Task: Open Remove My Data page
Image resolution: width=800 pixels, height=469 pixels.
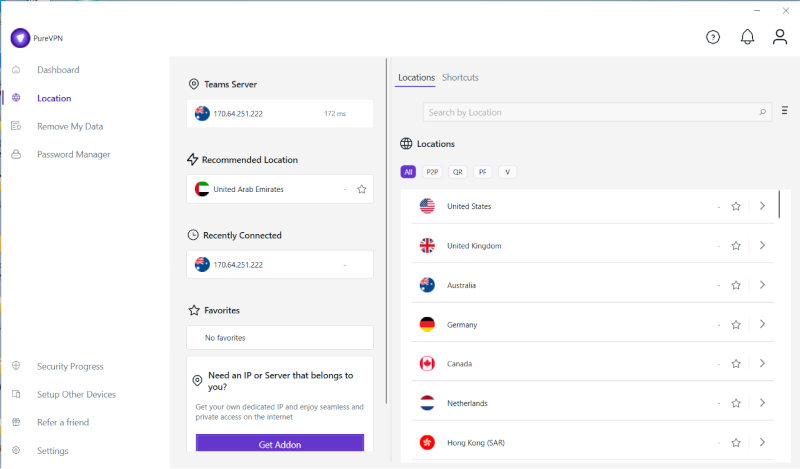Action: [70, 126]
